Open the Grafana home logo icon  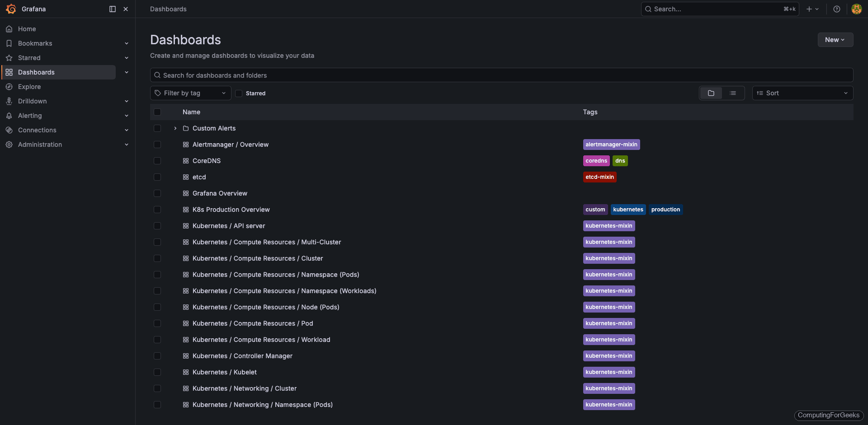11,9
